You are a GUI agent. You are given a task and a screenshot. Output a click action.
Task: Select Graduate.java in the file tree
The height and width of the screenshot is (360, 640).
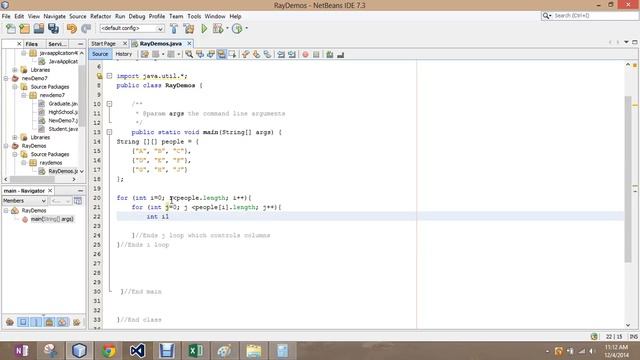pos(63,104)
